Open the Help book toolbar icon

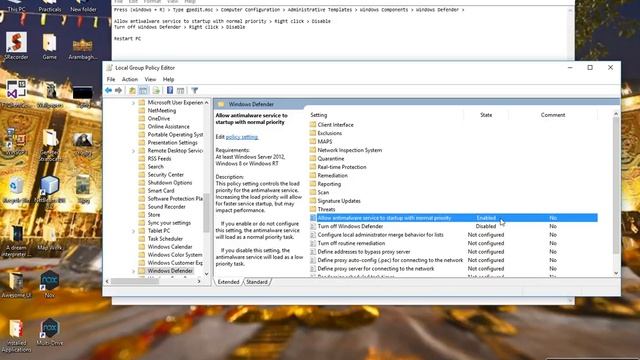tap(170, 90)
